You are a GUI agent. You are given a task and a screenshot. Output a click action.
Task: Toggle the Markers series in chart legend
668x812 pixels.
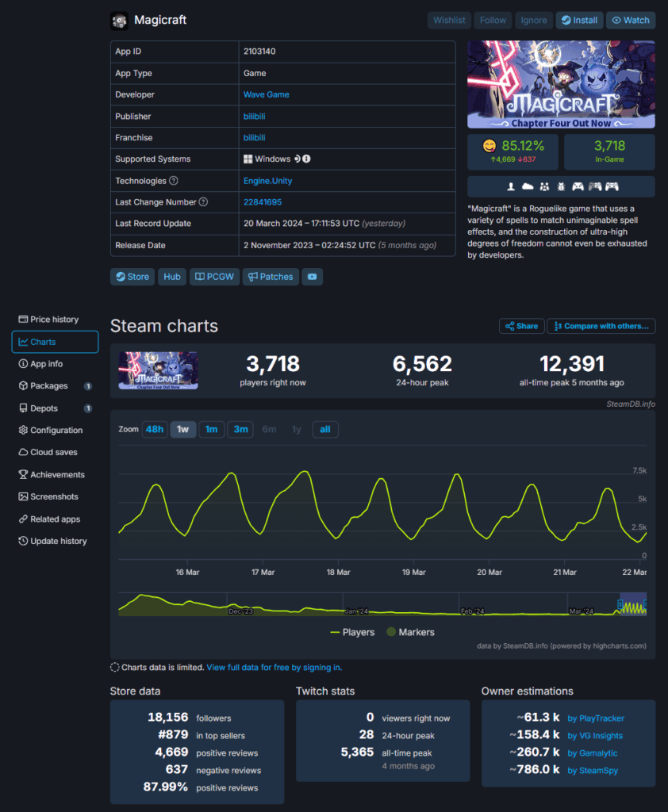[x=418, y=632]
